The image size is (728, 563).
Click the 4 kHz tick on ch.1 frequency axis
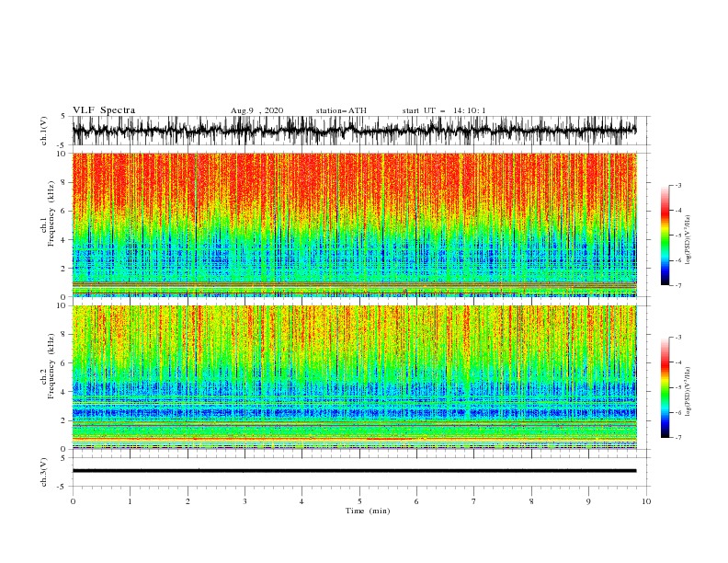click(x=64, y=240)
